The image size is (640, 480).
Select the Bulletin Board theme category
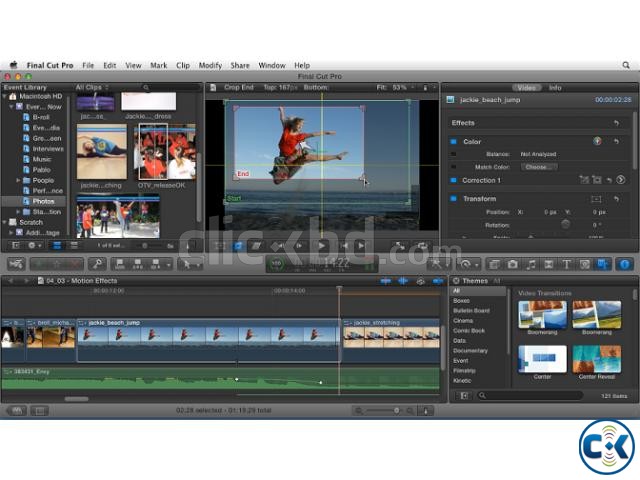click(x=471, y=311)
